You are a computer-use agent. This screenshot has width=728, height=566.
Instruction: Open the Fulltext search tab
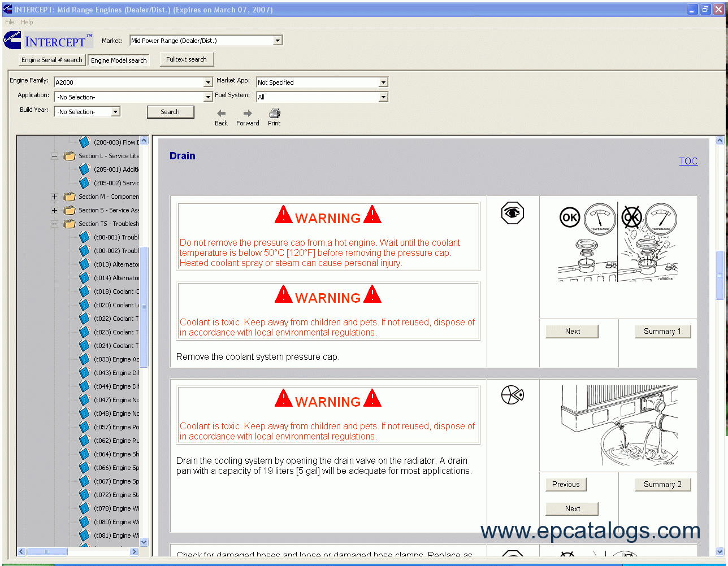click(x=187, y=59)
